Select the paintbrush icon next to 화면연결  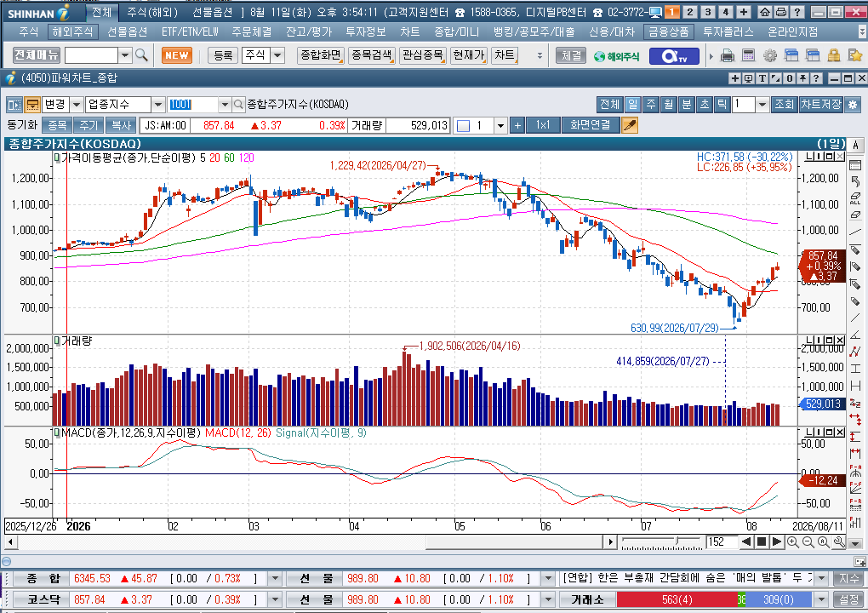click(x=630, y=126)
